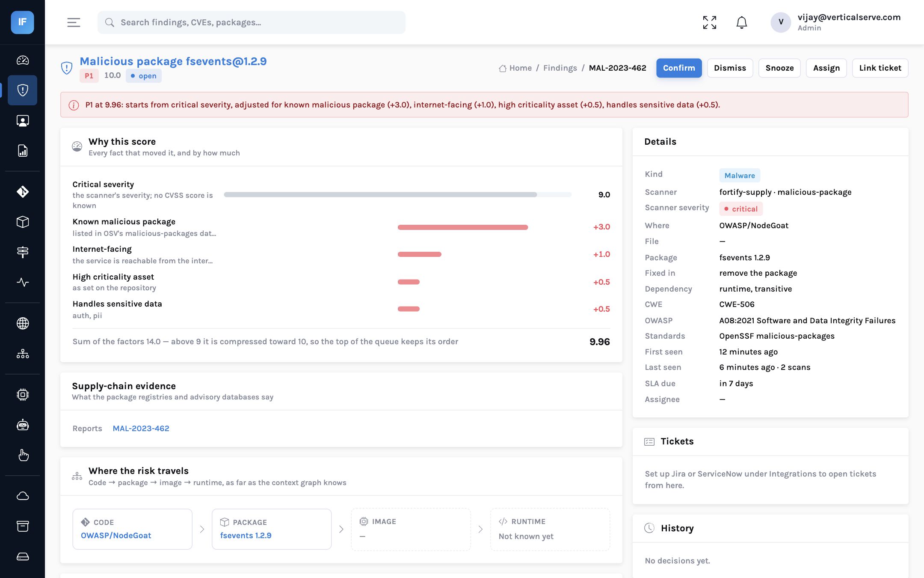Open the MAL-2023-462 report link
Viewport: 924px width, 578px height.
click(141, 428)
